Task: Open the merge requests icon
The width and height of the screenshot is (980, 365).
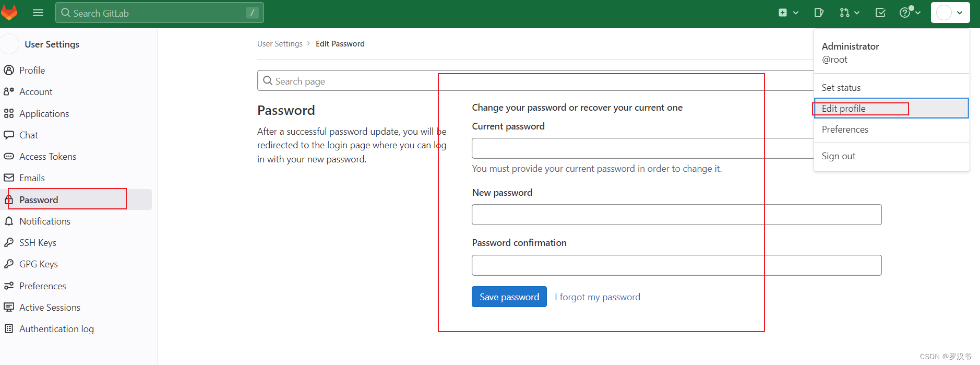Action: tap(844, 13)
